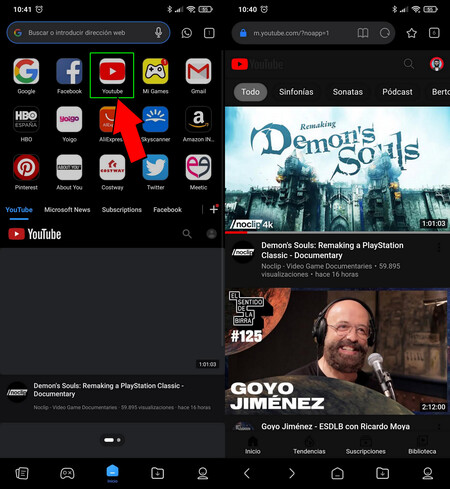Reload the YouTube page

tap(385, 33)
